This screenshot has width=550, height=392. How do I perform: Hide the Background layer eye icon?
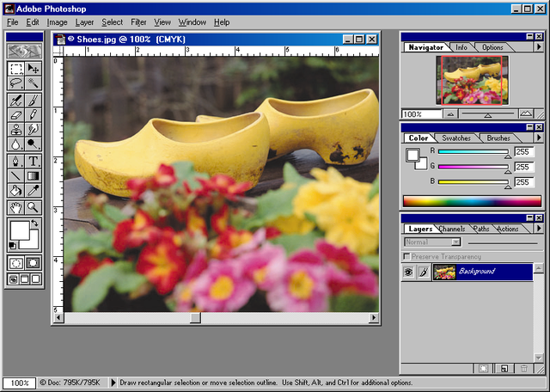click(408, 272)
